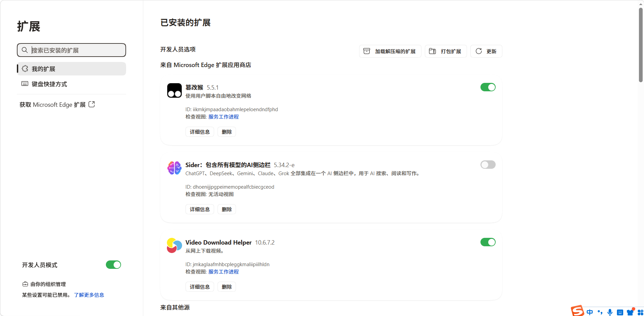Open the Sogou toolbox grid icon
Viewport: 644px width, 316px height.
click(x=640, y=313)
